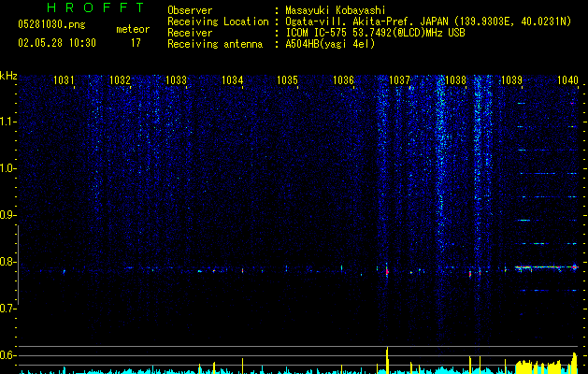The image size is (588, 374).
Task: Select the name Masayuki Kobayashi
Action: click(336, 10)
